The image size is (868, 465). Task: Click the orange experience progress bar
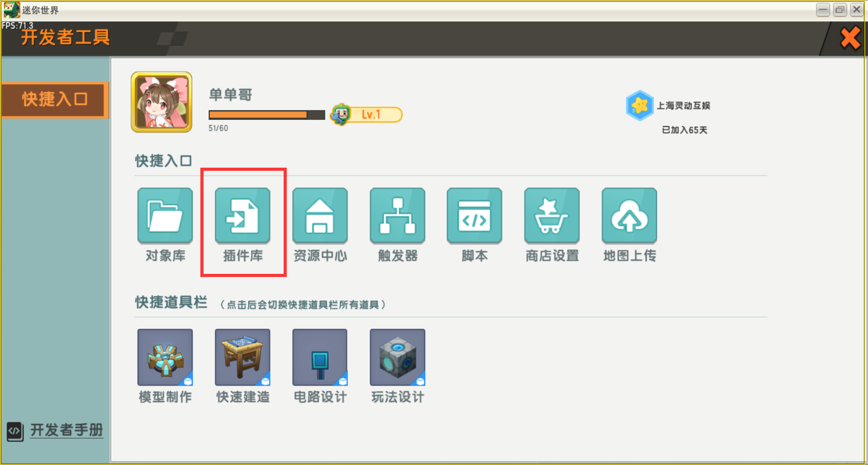point(266,115)
